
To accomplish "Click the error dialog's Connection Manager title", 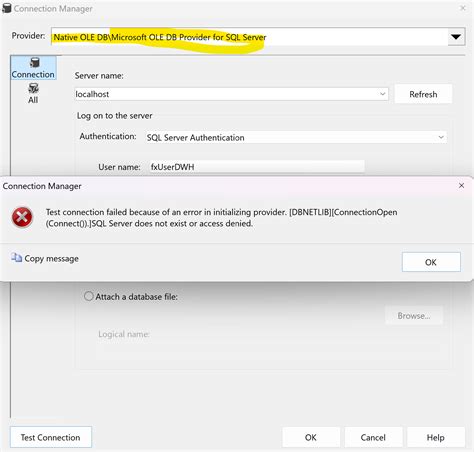I will [42, 186].
